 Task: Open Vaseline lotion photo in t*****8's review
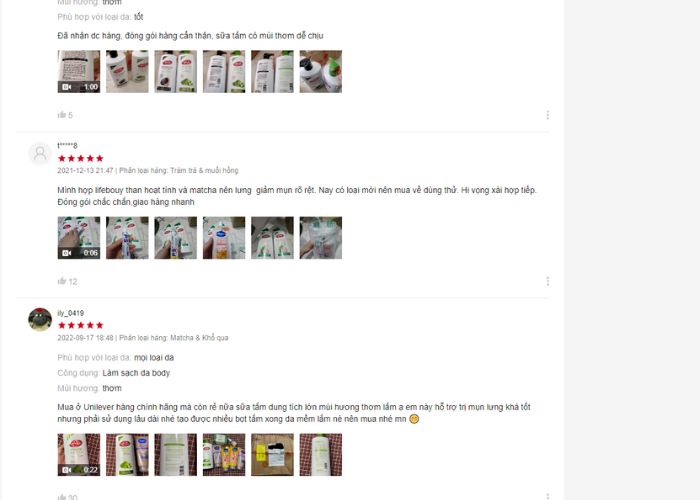click(224, 238)
